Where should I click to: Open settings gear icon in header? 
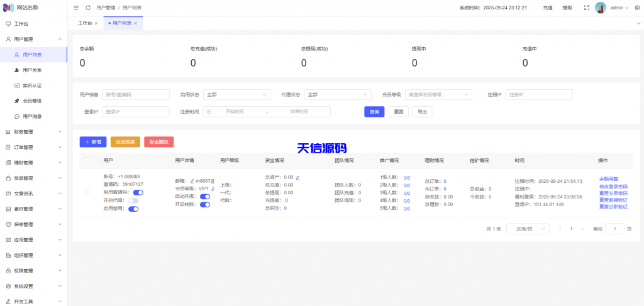pos(636,8)
